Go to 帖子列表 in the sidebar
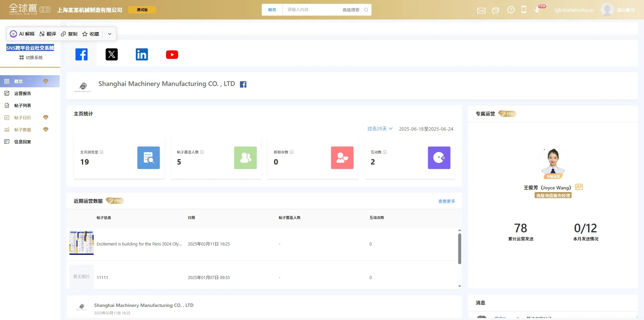 pyautogui.click(x=22, y=105)
